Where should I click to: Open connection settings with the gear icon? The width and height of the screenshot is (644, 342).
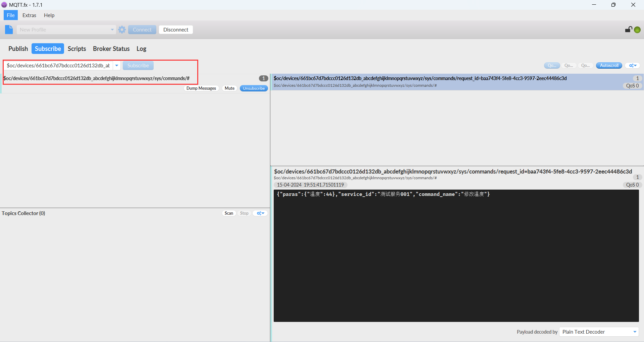tap(122, 29)
